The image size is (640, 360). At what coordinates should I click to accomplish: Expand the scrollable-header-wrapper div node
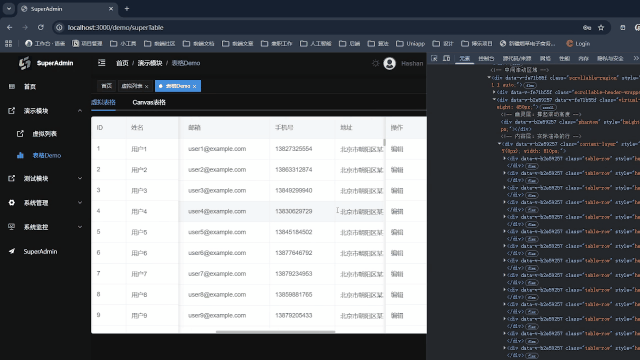point(494,92)
